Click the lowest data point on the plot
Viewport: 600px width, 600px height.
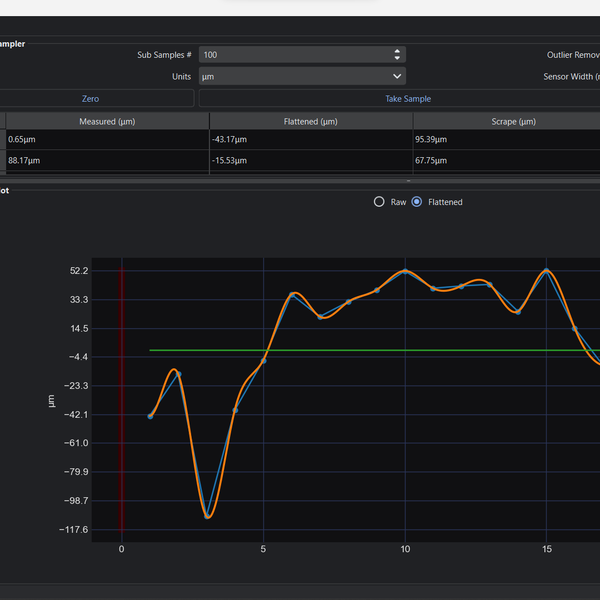[207, 516]
